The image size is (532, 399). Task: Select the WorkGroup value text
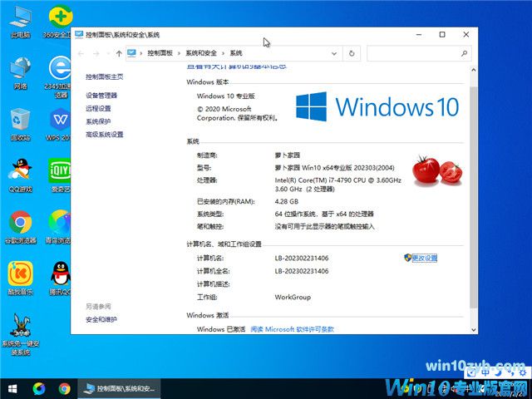293,297
